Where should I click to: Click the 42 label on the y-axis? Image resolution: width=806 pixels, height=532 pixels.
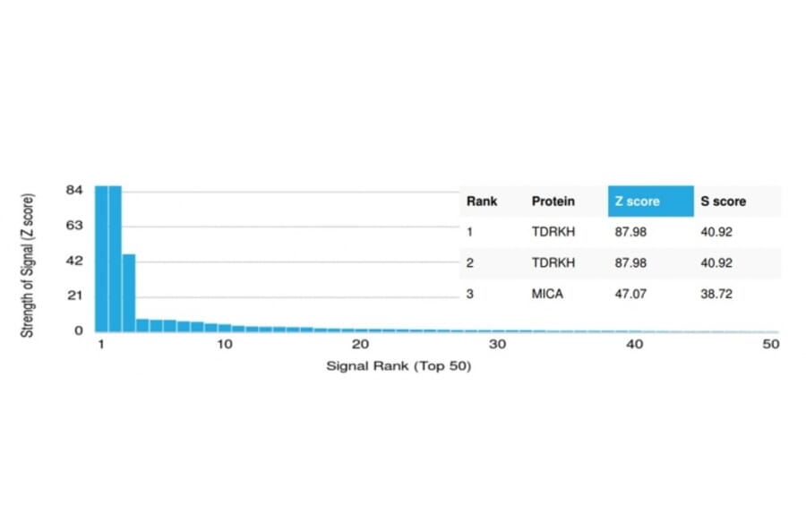point(74,261)
